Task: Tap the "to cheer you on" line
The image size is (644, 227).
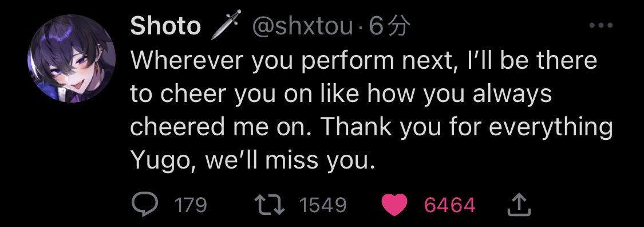Action: click(341, 95)
